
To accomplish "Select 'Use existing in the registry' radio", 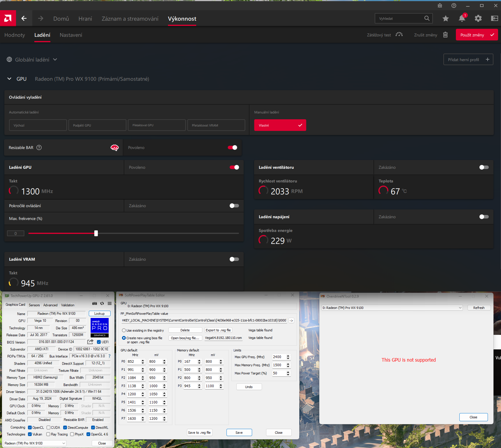I will coord(124,330).
